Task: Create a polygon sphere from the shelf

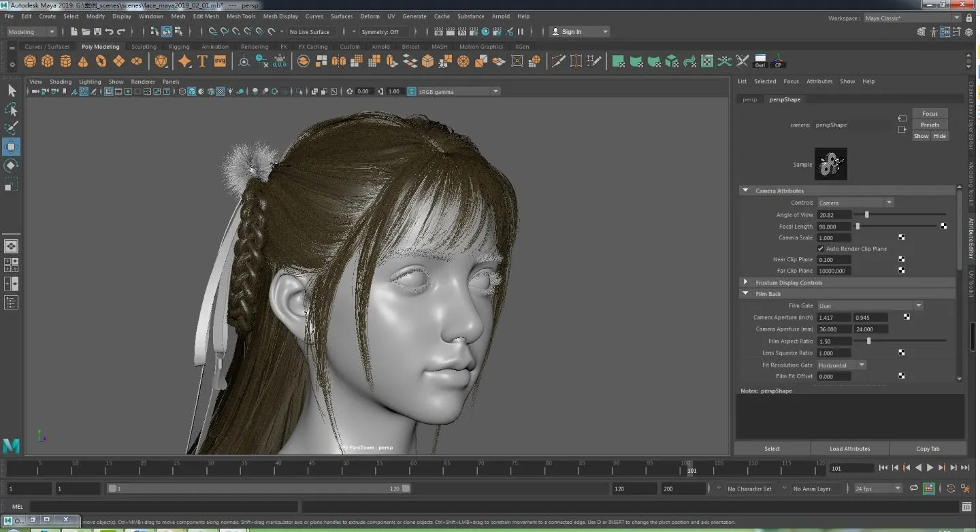Action: coord(30,61)
